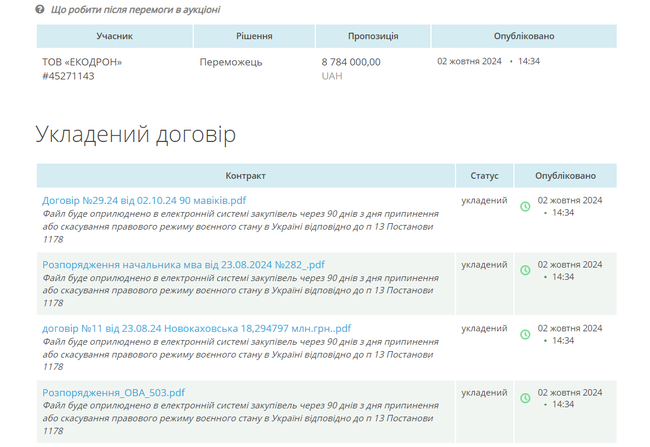Open Договір №29.24 від 02.10.24 PDF
Screen dimensions: 650x447
(x=144, y=200)
